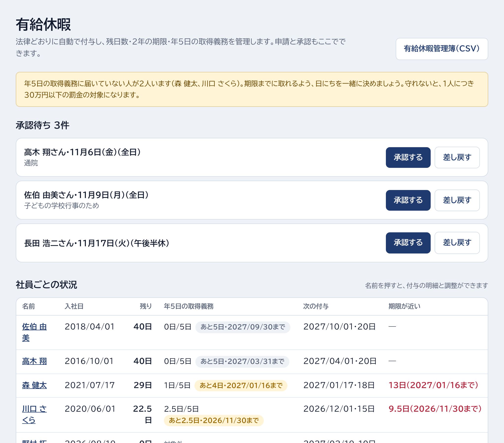Send back 長田 浩二's 11月17日 request
This screenshot has width=504, height=443.
[457, 243]
